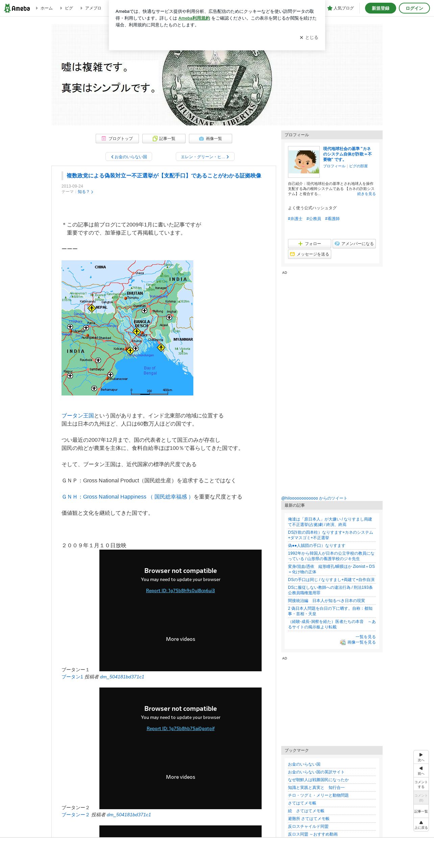Click More videos in first video player

click(180, 639)
